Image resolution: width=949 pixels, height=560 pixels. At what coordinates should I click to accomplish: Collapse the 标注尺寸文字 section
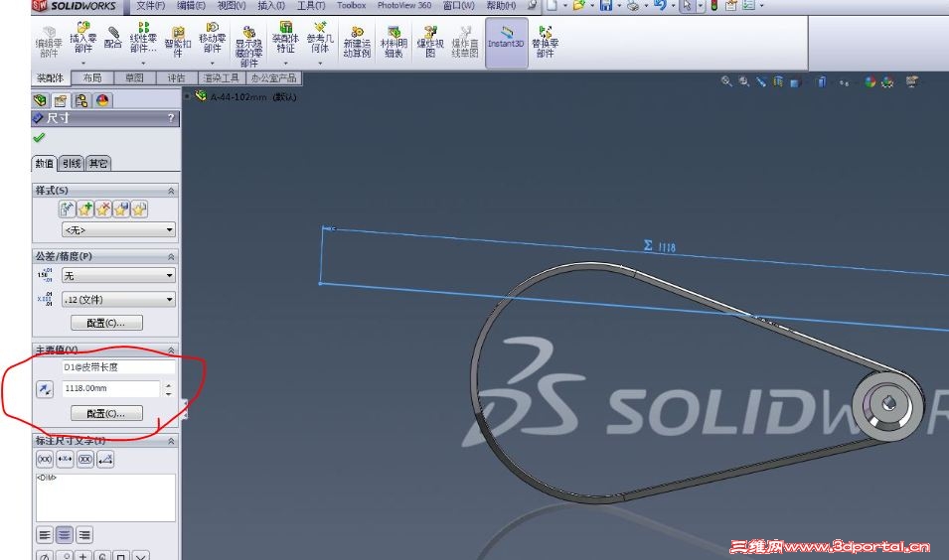(171, 441)
